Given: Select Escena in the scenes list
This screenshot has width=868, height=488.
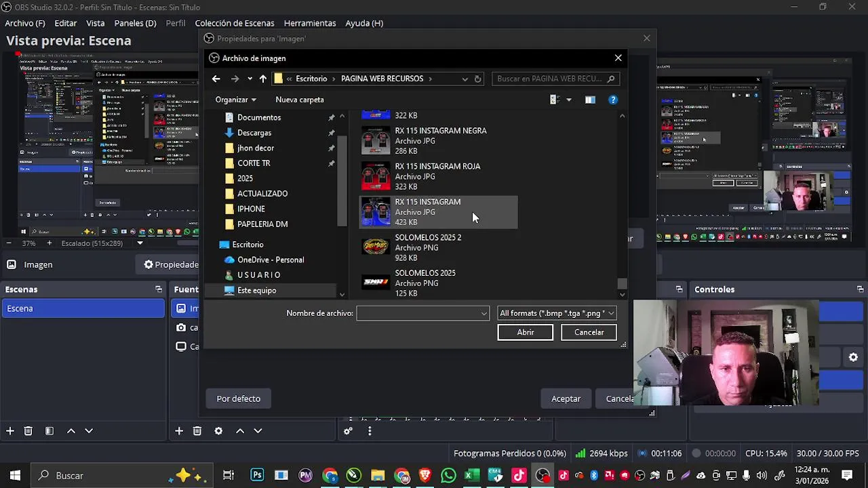Looking at the screenshot, I should click(83, 308).
